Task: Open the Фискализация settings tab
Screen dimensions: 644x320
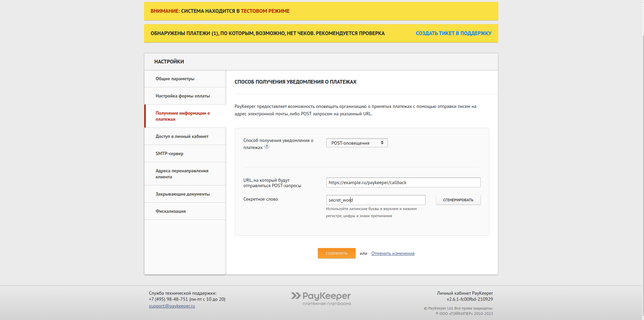Action: (x=170, y=211)
